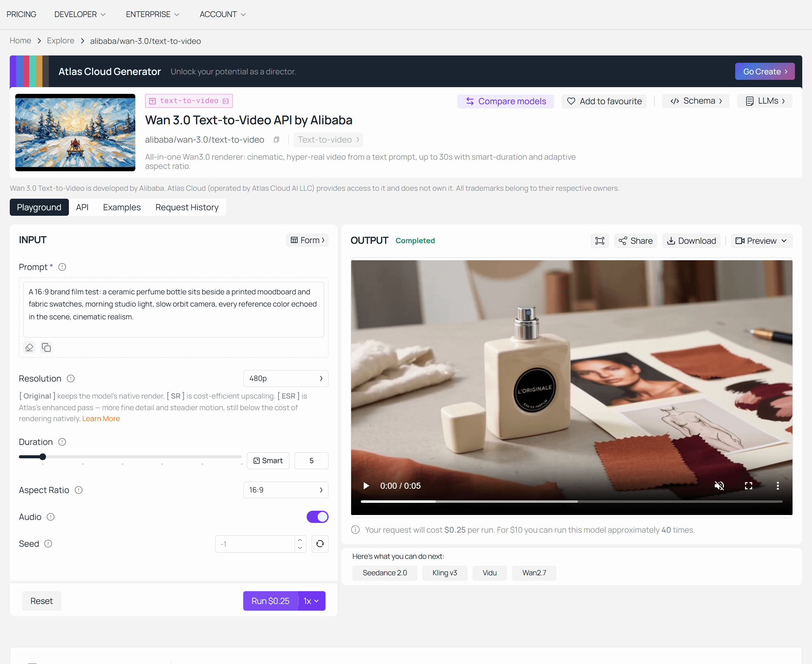
Task: Enter fullscreen on the video player
Action: tap(749, 486)
